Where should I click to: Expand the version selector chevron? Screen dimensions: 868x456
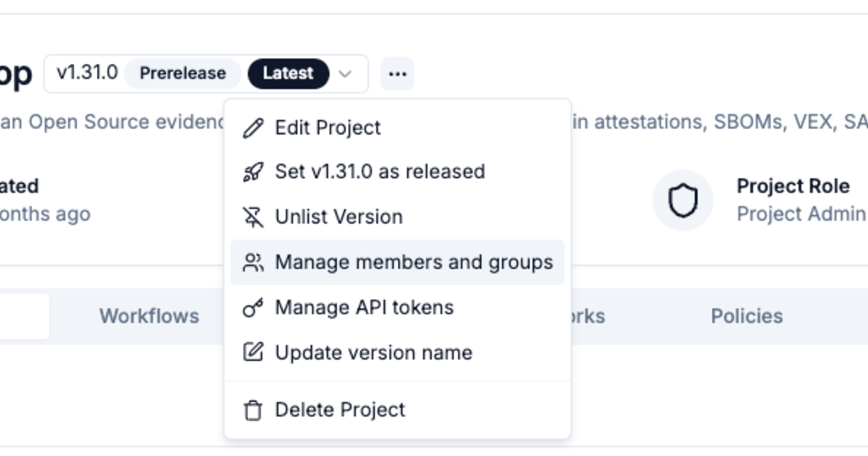[x=346, y=74]
